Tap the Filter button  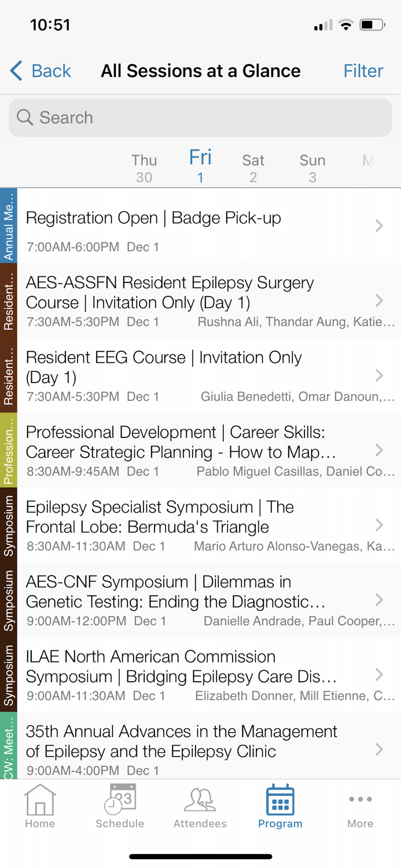point(363,71)
